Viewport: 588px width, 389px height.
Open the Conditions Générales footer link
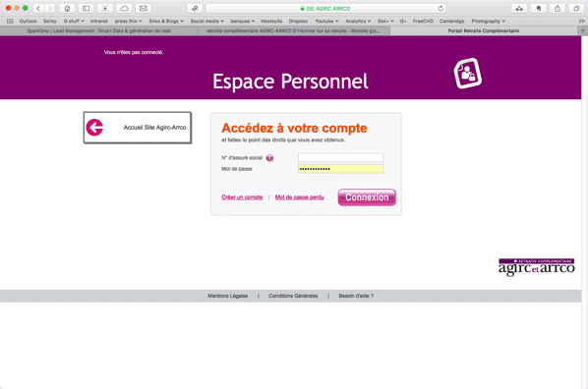click(293, 296)
